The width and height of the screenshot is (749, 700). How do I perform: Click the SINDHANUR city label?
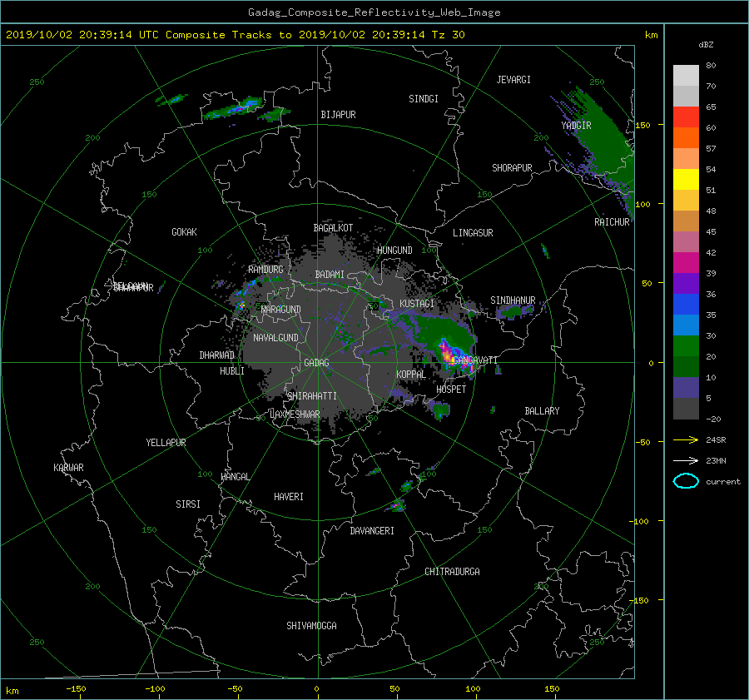click(513, 300)
